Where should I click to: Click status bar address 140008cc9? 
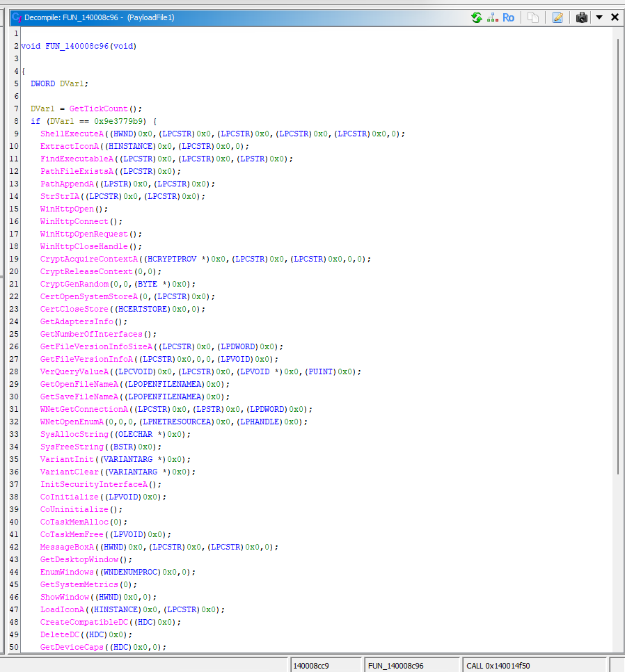tap(326, 666)
